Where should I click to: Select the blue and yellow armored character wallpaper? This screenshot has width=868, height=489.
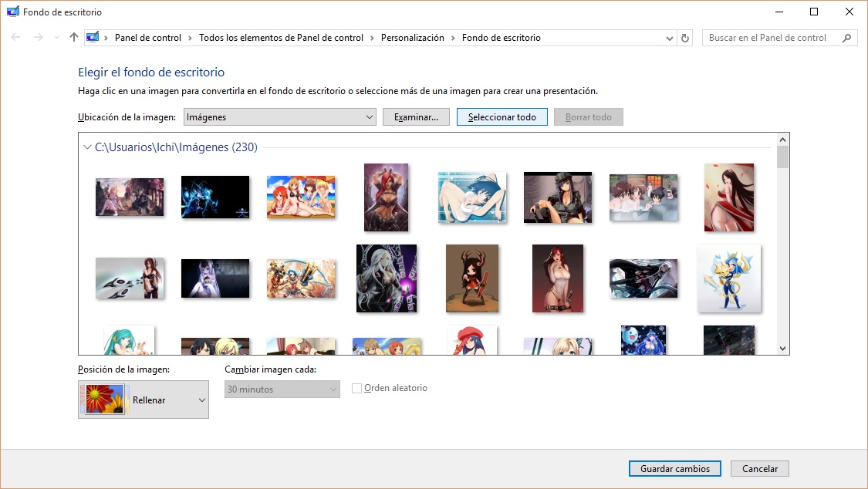tap(729, 278)
